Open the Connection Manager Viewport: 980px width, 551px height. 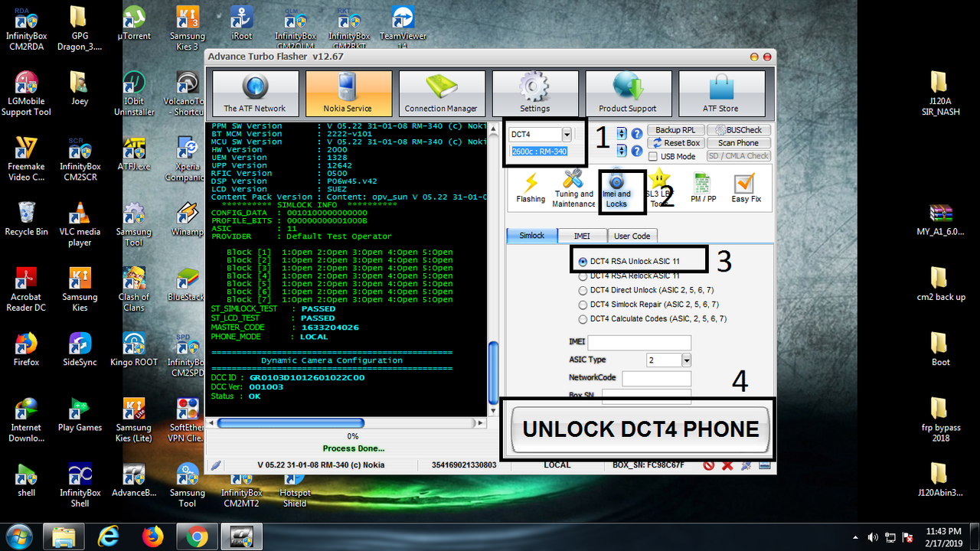(x=442, y=93)
